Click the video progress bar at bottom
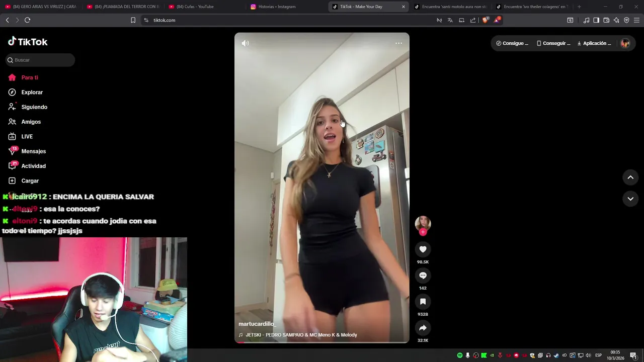This screenshot has height=362, width=644. coord(322,342)
